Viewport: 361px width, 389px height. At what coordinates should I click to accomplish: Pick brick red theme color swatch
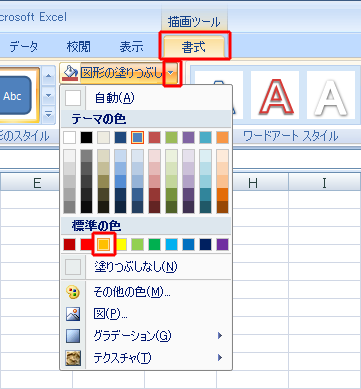[154, 137]
